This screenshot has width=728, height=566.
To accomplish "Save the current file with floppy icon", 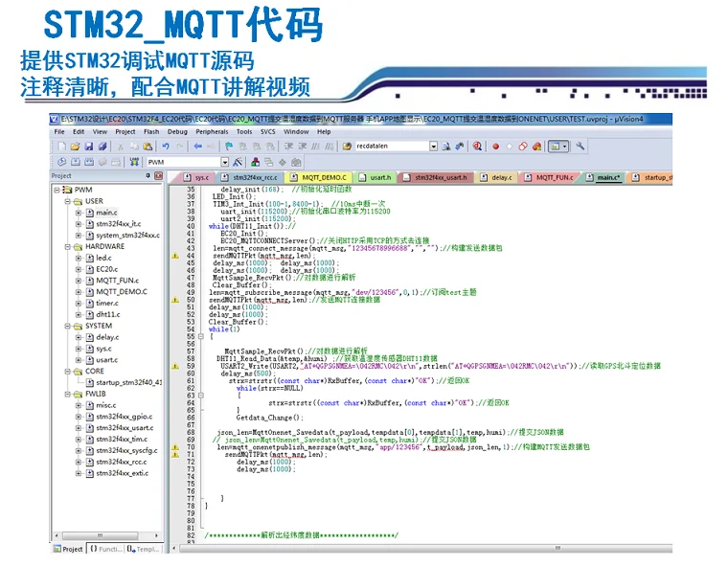I will [89, 147].
